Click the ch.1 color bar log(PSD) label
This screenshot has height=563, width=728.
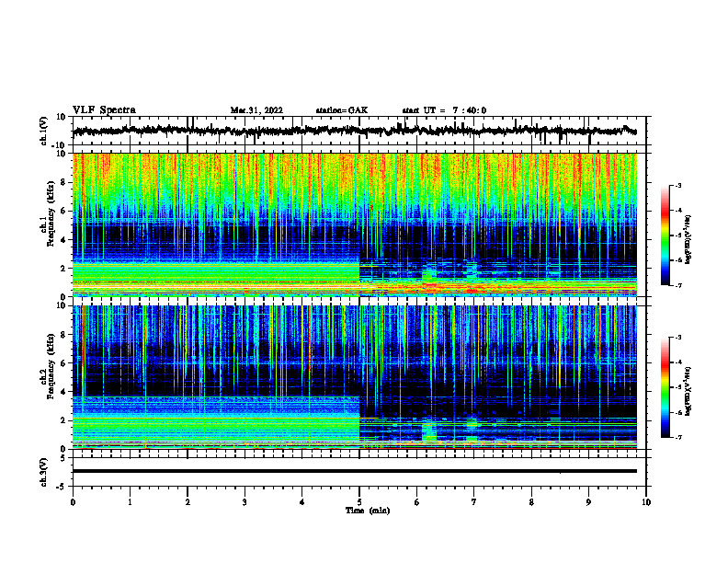[x=688, y=239]
